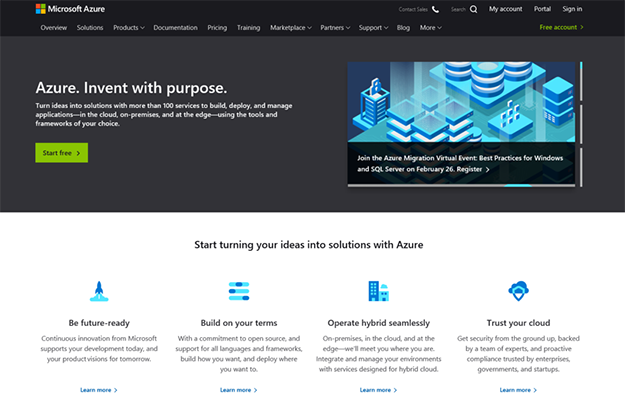625x406 pixels.
Task: Expand the Support dropdown menu
Action: tap(373, 27)
